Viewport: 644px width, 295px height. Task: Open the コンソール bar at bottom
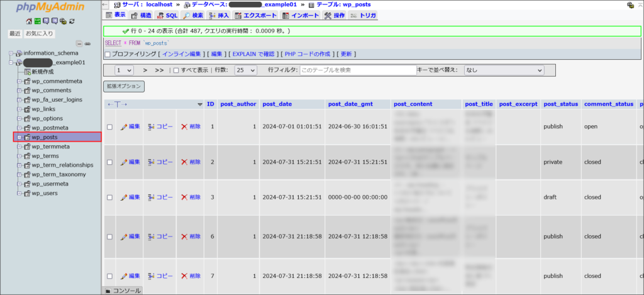123,291
